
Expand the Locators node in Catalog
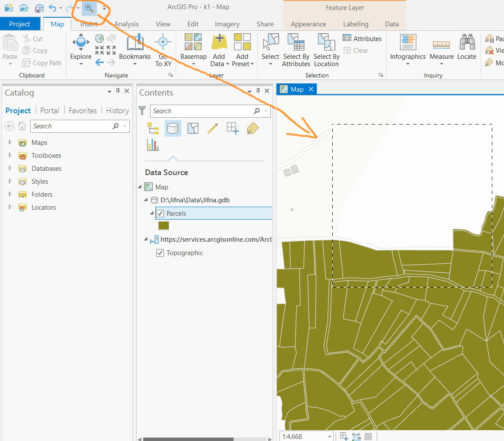pyautogui.click(x=10, y=207)
